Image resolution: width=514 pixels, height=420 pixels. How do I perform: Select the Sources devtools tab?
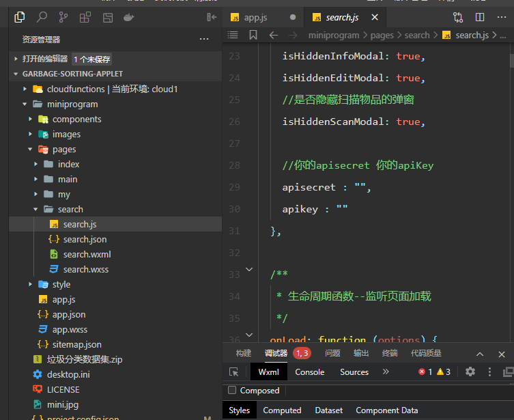click(354, 372)
